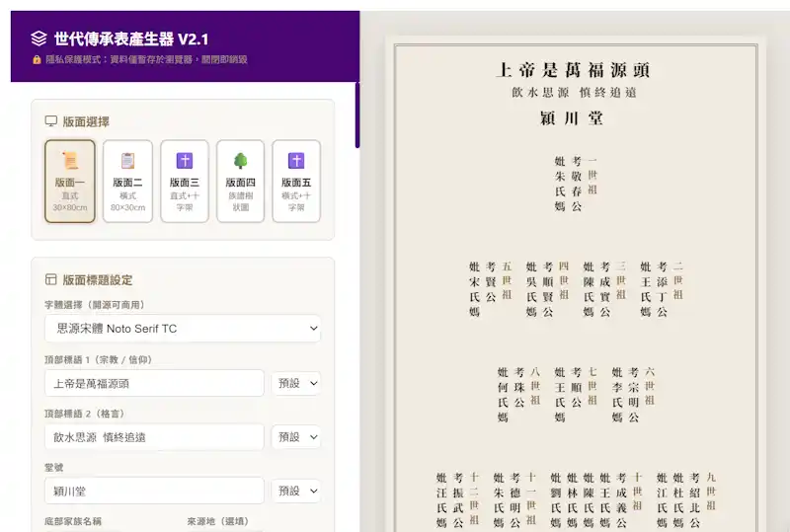
Task: Click the monitor icon beside 版面選擇
Action: (x=51, y=120)
